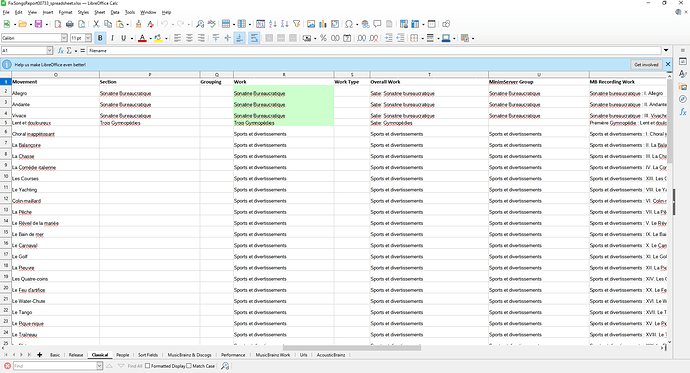The image size is (690, 373).
Task: Toggle Underline formatting
Action: tap(124, 38)
